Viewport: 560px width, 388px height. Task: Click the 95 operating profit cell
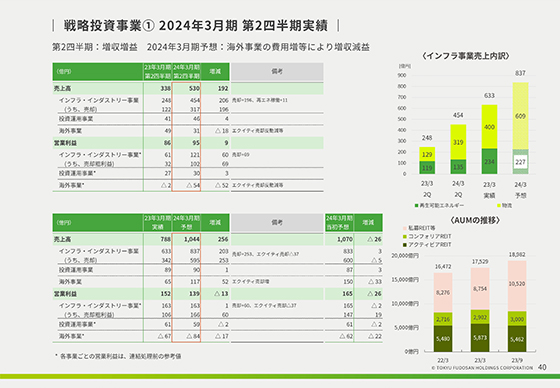196,143
